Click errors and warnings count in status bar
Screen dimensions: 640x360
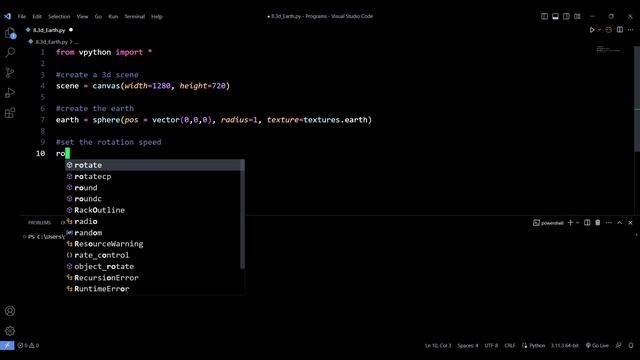tap(28, 345)
